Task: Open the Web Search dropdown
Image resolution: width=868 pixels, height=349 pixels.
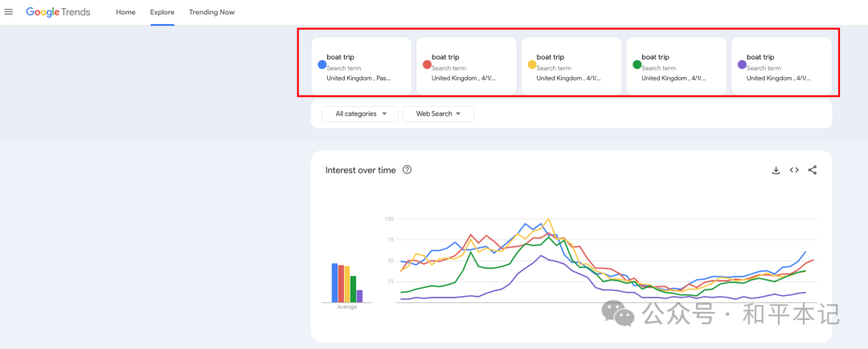Action: click(438, 113)
